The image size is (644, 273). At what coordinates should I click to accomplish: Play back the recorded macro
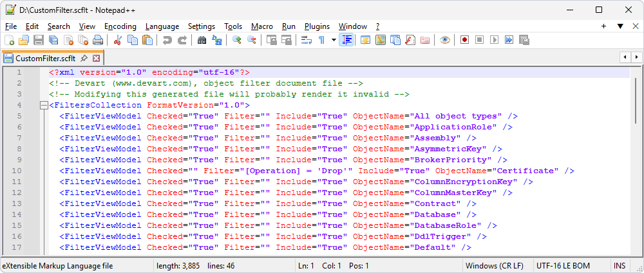point(494,40)
